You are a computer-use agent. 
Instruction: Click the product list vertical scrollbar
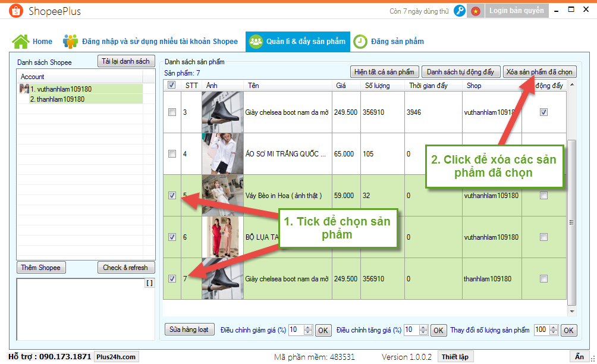[571, 220]
